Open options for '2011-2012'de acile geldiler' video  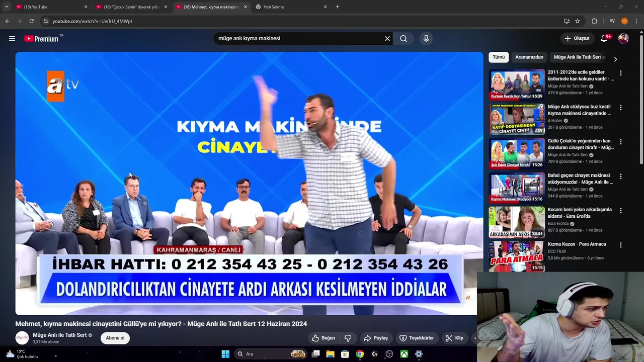pyautogui.click(x=621, y=73)
